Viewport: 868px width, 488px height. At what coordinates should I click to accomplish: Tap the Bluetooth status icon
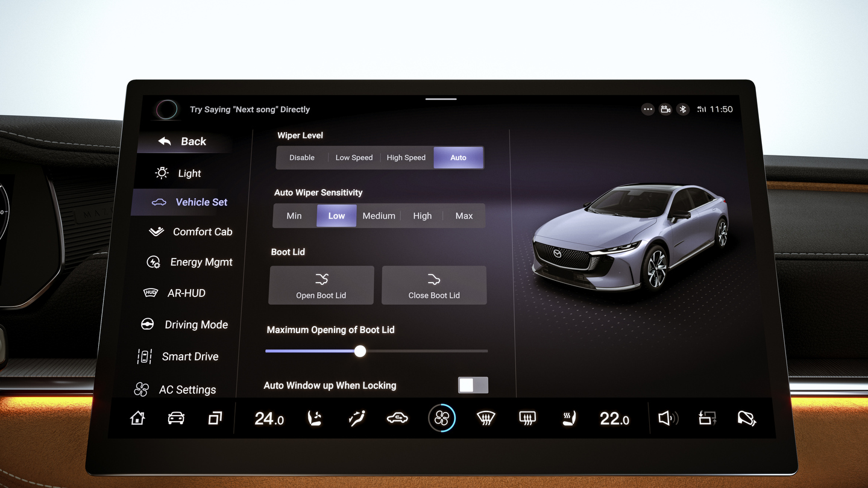683,109
